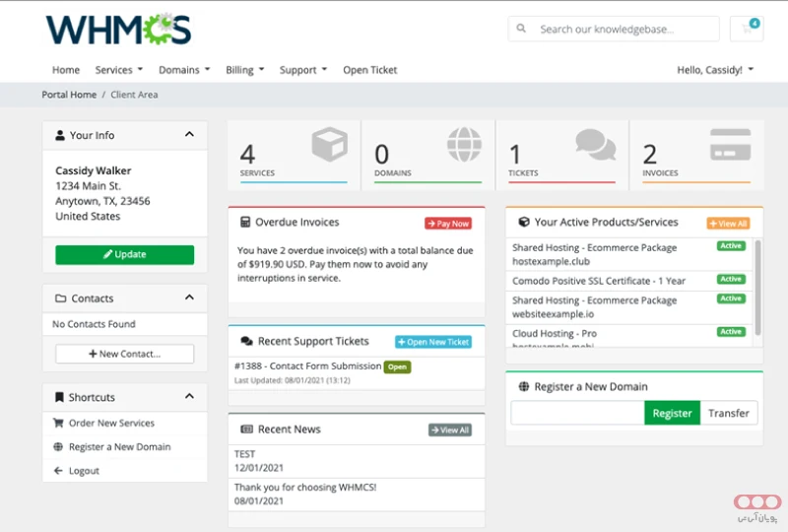Viewport: 788px width, 532px height.
Task: Open the Support dropdown menu
Action: [303, 70]
